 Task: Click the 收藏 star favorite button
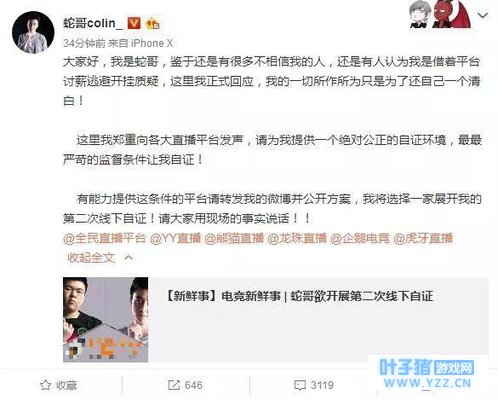tap(59, 385)
